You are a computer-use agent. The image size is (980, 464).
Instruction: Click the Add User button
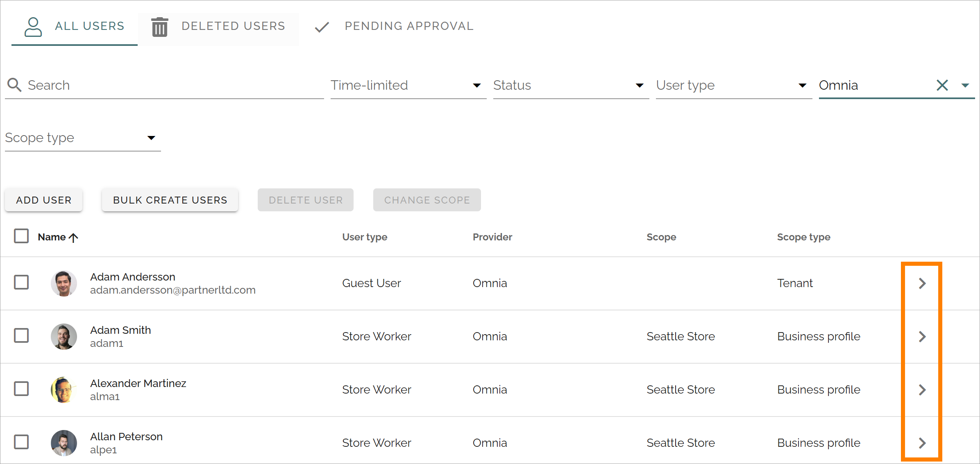44,200
